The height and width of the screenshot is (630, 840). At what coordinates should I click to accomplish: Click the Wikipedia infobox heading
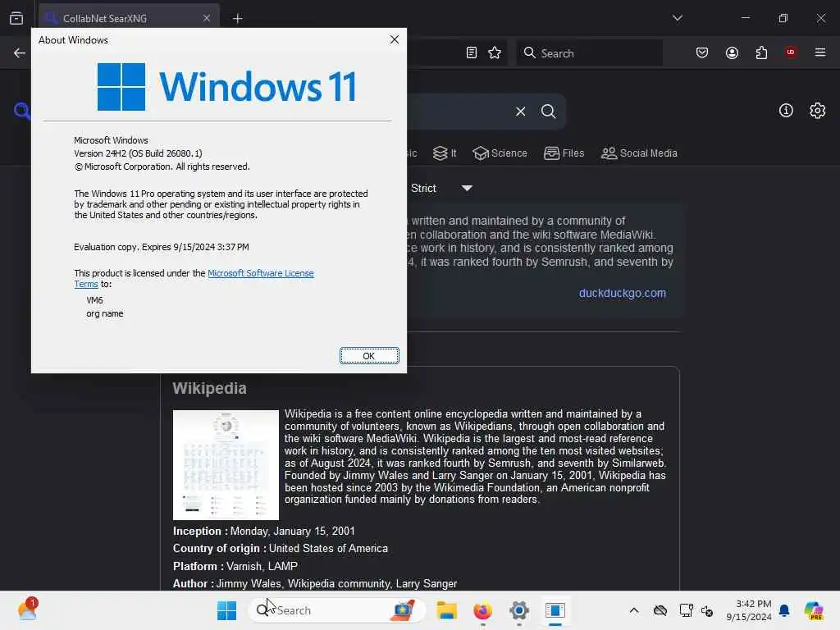[209, 388]
